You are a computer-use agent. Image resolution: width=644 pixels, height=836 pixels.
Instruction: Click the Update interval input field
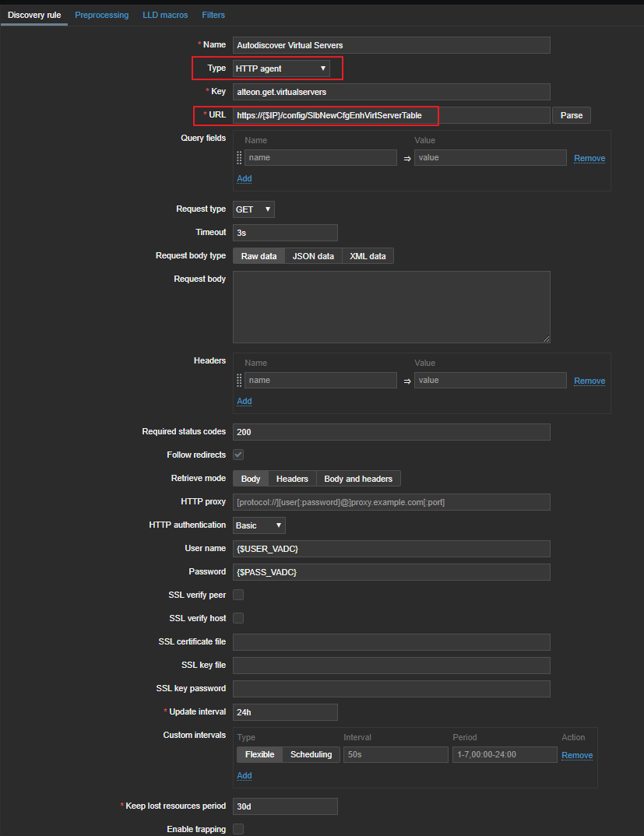coord(285,712)
